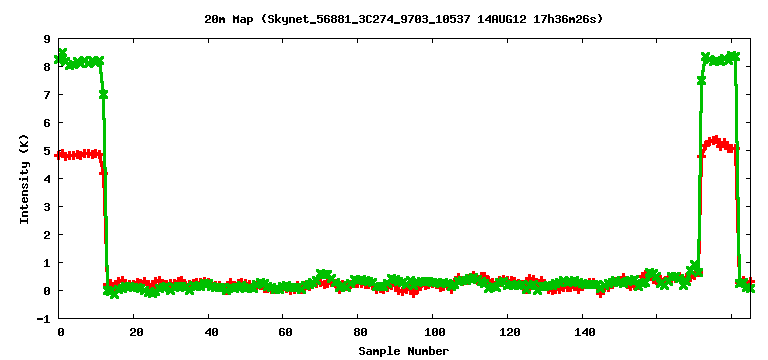Click the 'Intensity (K)' y-axis label
This screenshot has width=768, height=360.
point(24,178)
